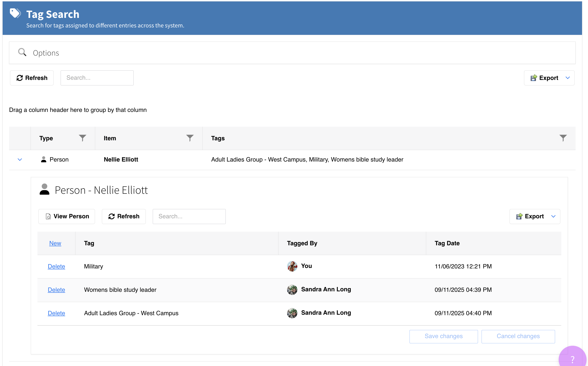588x366 pixels.
Task: Click the top Refresh button
Action: [32, 78]
